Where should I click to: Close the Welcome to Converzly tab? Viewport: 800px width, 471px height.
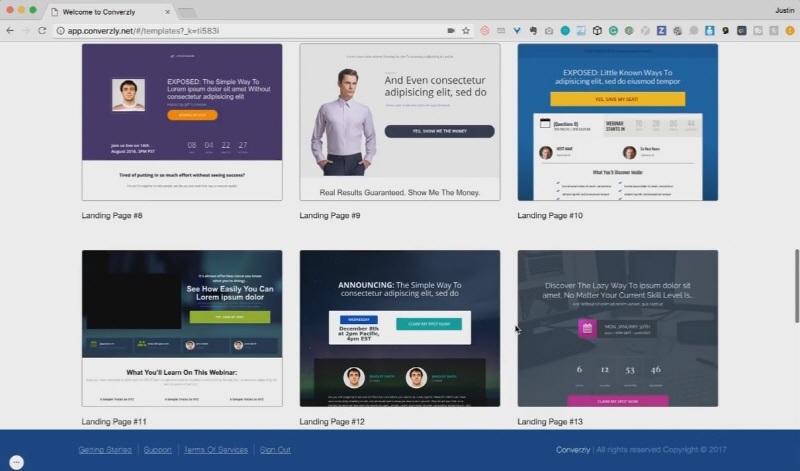[x=167, y=12]
